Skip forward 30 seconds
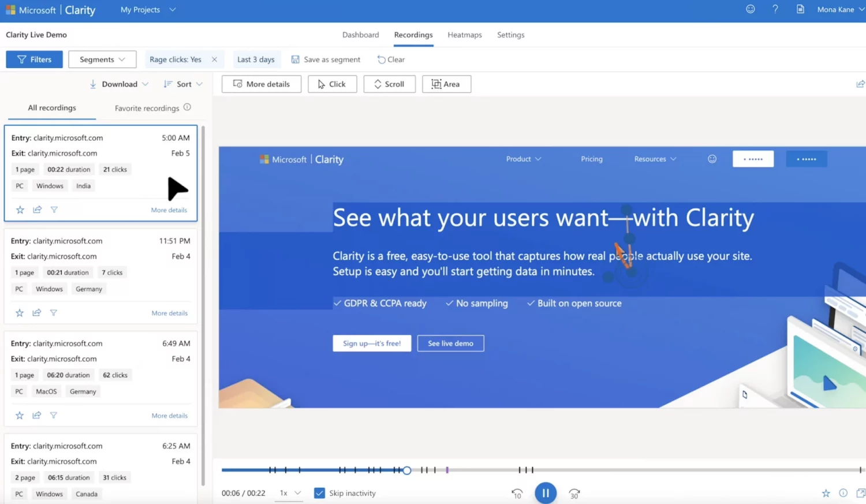 point(574,494)
